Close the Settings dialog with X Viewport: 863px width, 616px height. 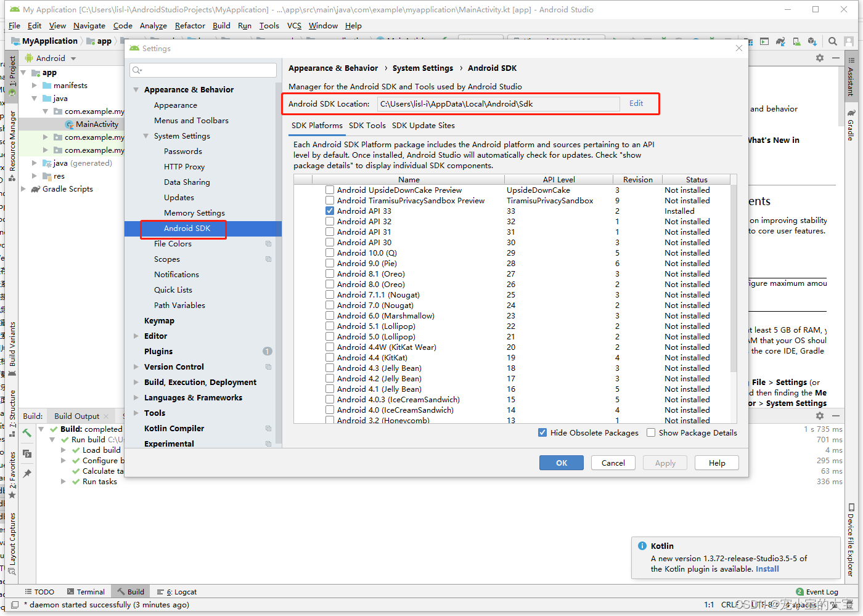tap(739, 48)
